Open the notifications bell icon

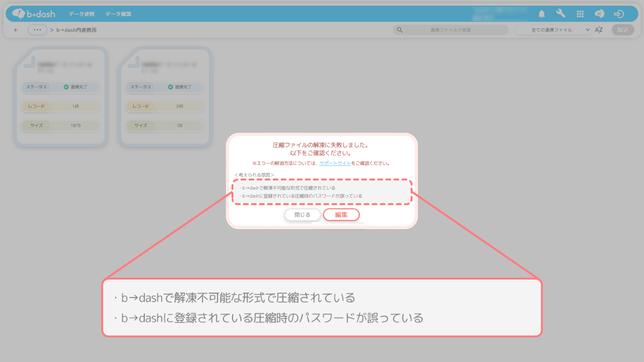coord(542,14)
